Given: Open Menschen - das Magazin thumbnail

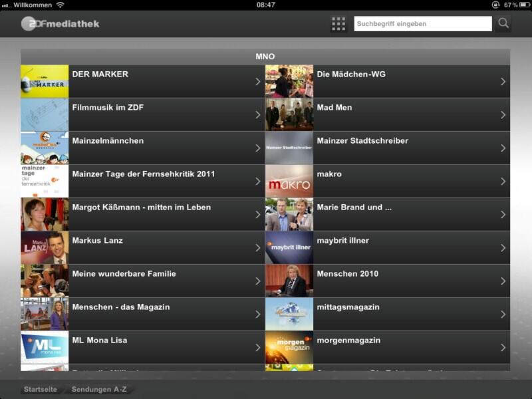Looking at the screenshot, I should [x=45, y=314].
